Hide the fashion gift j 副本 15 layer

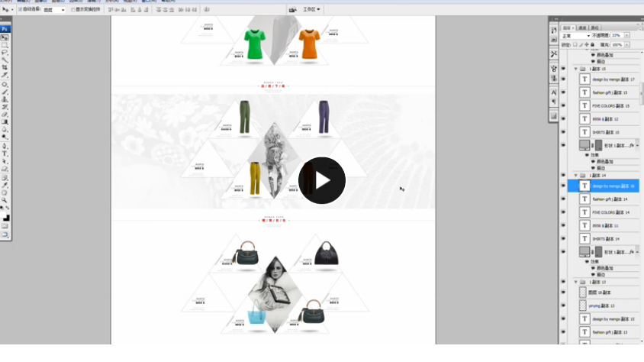[x=563, y=92]
